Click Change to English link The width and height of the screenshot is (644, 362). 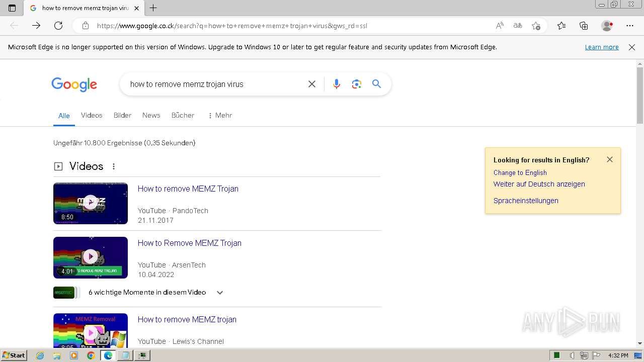(x=520, y=172)
